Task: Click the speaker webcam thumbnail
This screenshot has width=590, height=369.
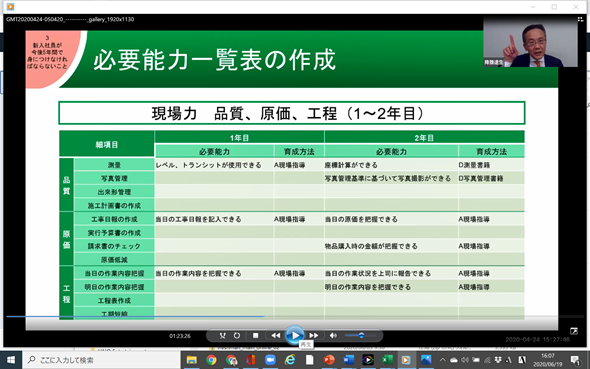Action: point(531,42)
